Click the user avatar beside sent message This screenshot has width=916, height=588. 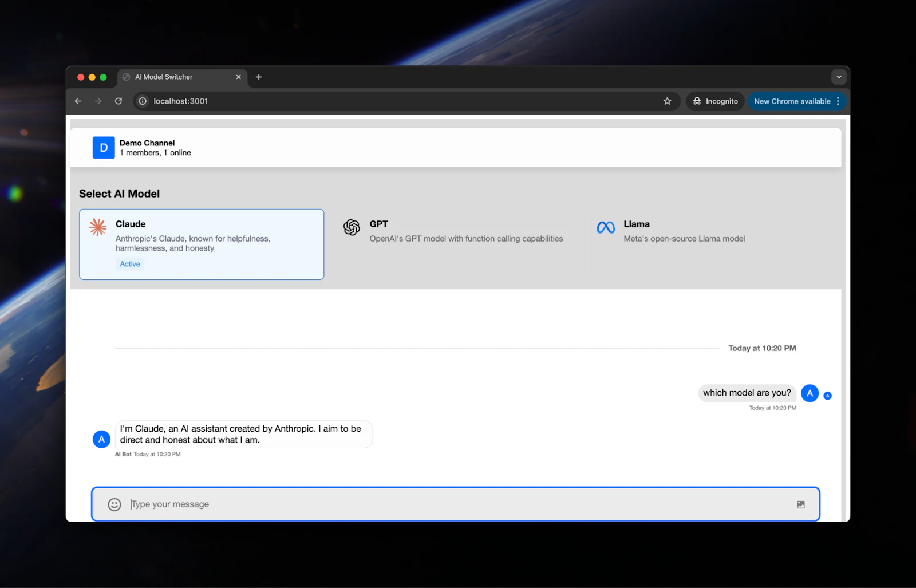pos(810,393)
